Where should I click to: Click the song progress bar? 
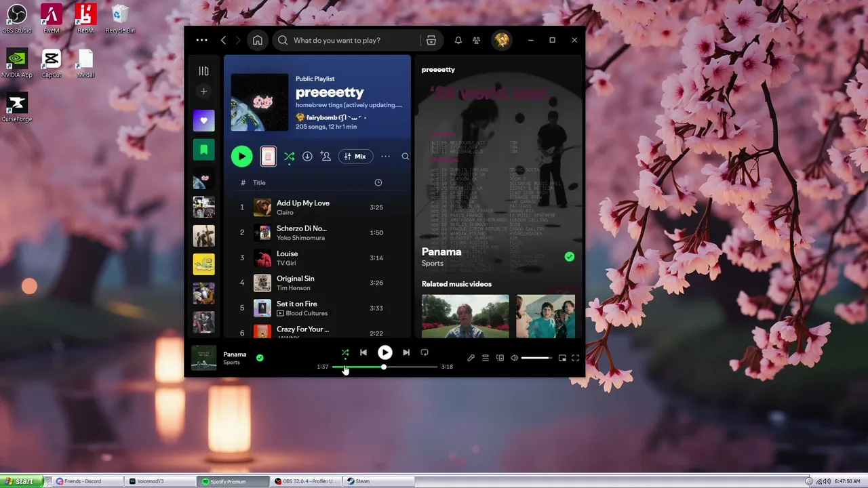pyautogui.click(x=384, y=367)
